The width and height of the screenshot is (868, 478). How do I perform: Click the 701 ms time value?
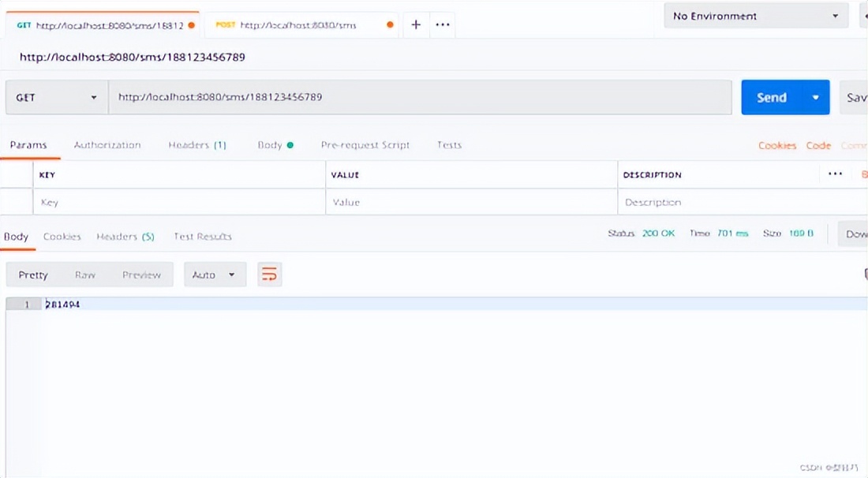733,233
